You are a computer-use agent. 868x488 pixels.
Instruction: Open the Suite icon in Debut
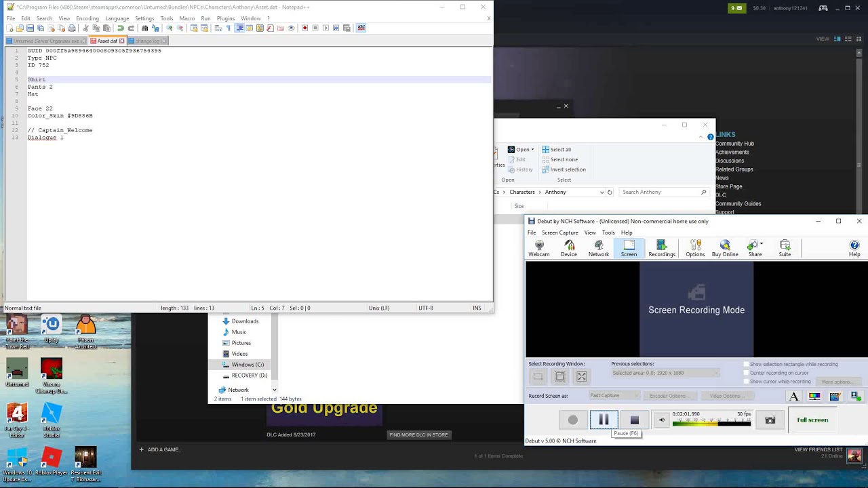pos(785,248)
